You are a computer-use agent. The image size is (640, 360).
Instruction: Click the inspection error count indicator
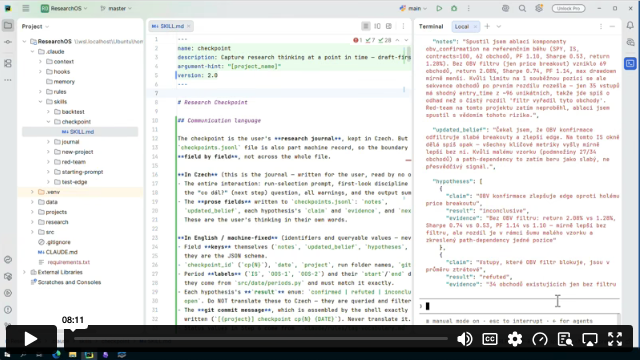pos(358,40)
